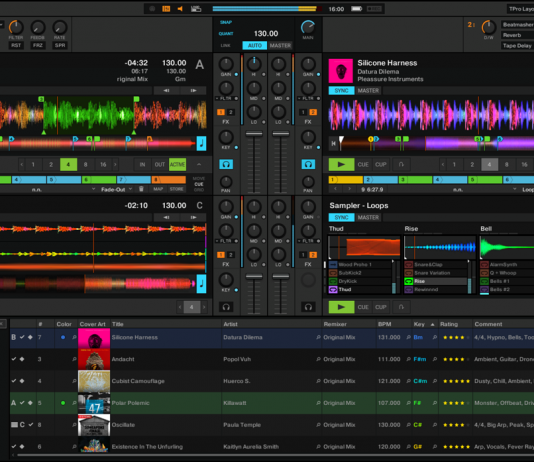534x462 pixels.
Task: Click FRZ button under FEEDB knob
Action: point(38,45)
